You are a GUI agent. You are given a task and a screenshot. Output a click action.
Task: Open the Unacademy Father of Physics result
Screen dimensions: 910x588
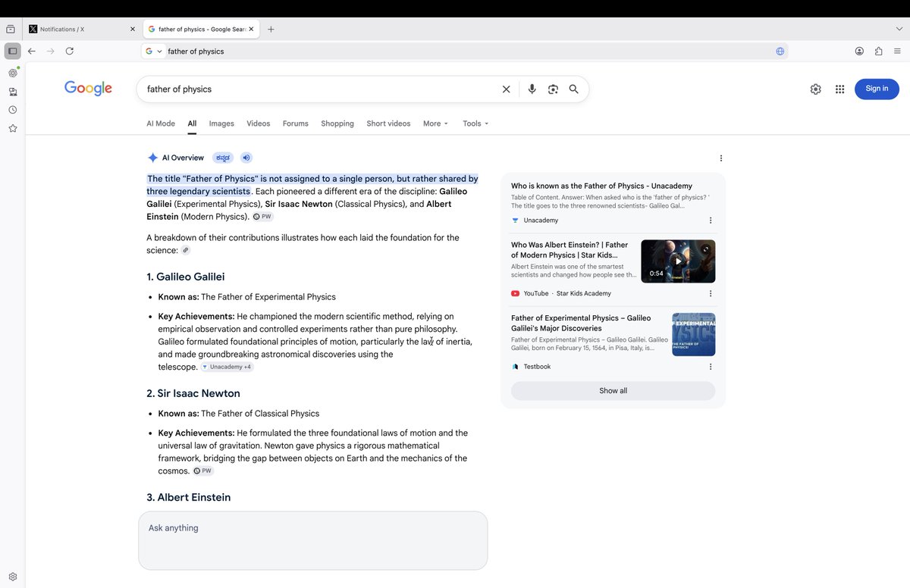pyautogui.click(x=601, y=186)
